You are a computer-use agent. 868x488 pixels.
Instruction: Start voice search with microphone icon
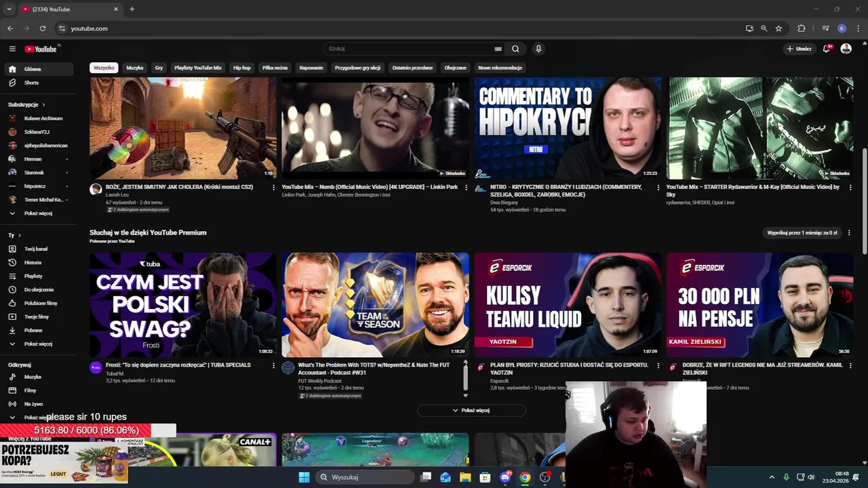(x=538, y=49)
